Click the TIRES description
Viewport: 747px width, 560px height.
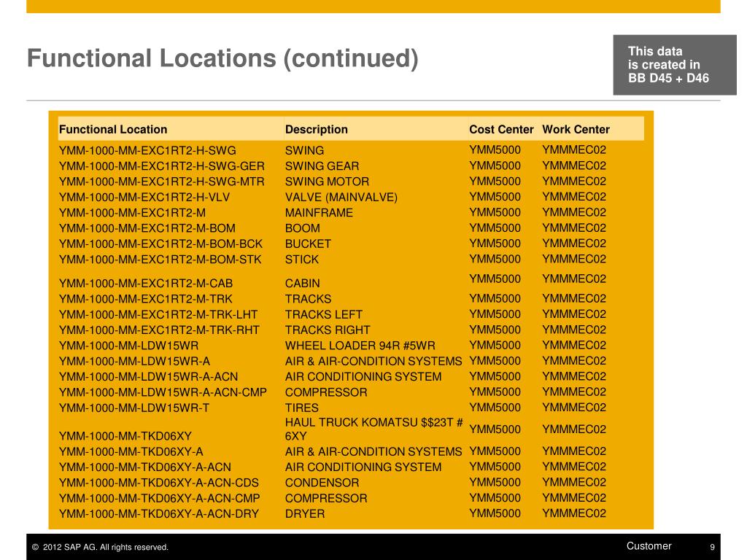pyautogui.click(x=302, y=408)
